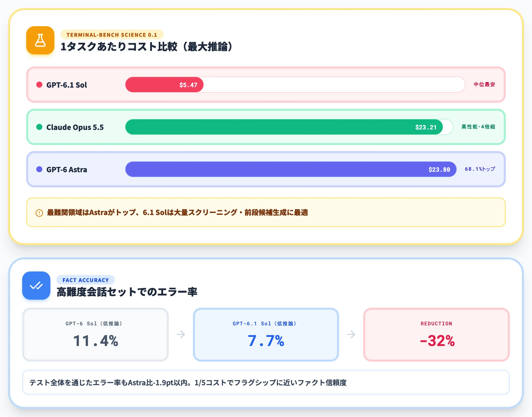Click the red dot beside GPT-6.1 Sol
Image resolution: width=532 pixels, height=417 pixels.
pyautogui.click(x=39, y=85)
